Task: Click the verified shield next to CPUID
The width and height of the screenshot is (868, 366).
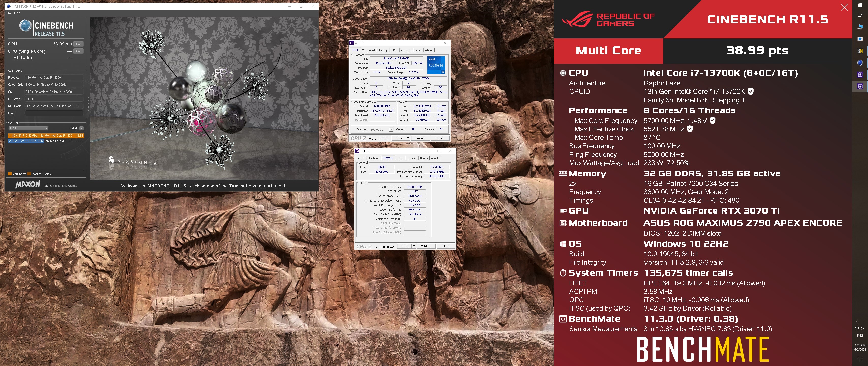Action: coord(751,91)
